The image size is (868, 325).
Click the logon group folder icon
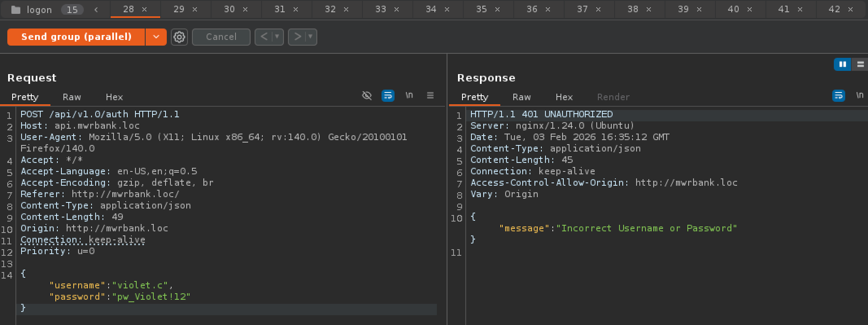click(16, 10)
